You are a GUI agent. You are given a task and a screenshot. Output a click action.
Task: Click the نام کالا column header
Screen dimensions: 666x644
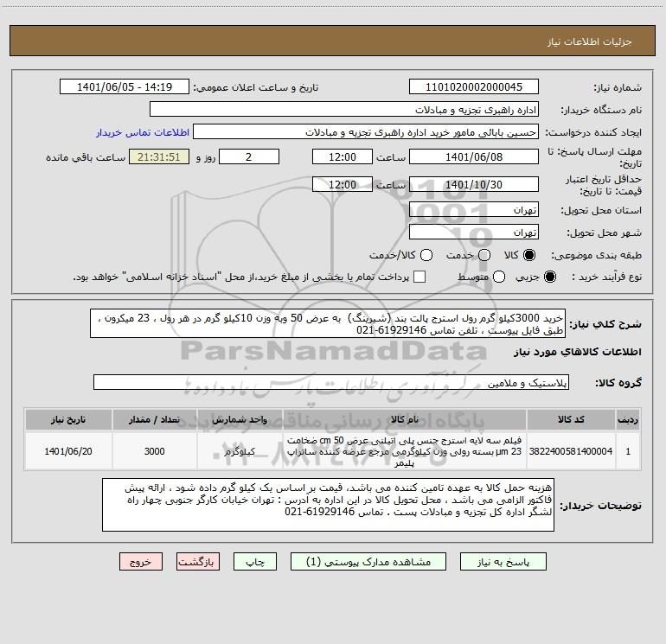(405, 419)
